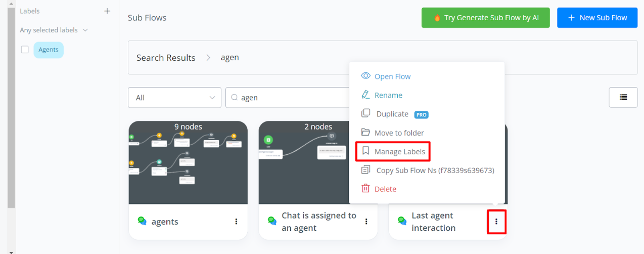The width and height of the screenshot is (644, 254).
Task: Open three-dot menu for Chat is assigned card
Action: tap(366, 222)
